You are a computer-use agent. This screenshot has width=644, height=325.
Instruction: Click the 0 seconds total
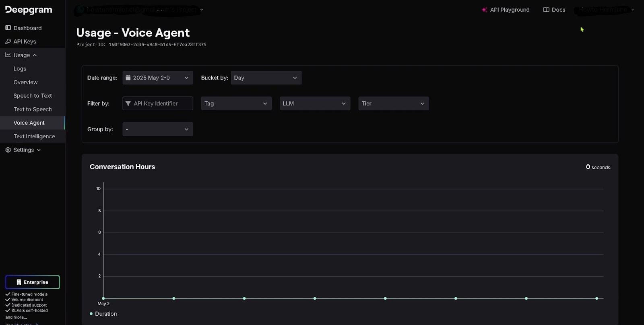tap(598, 167)
